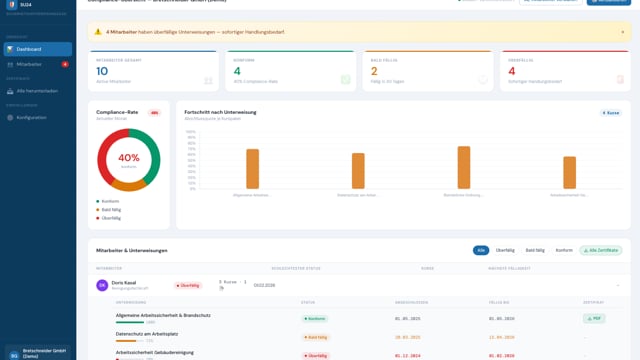
Task: Click the DK avatar for Doris Kasal
Action: coord(102,285)
